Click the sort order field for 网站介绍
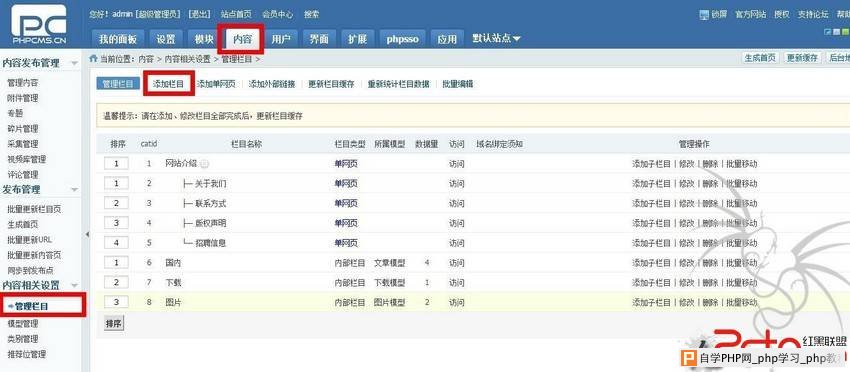 pyautogui.click(x=117, y=164)
